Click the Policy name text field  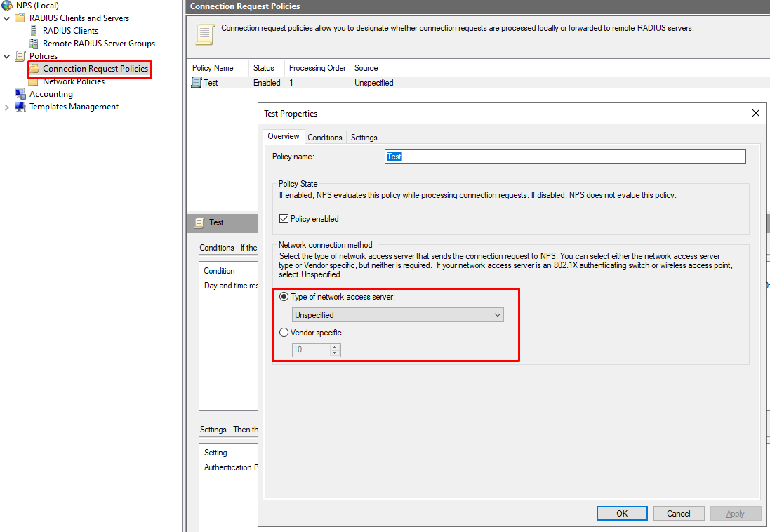[565, 157]
